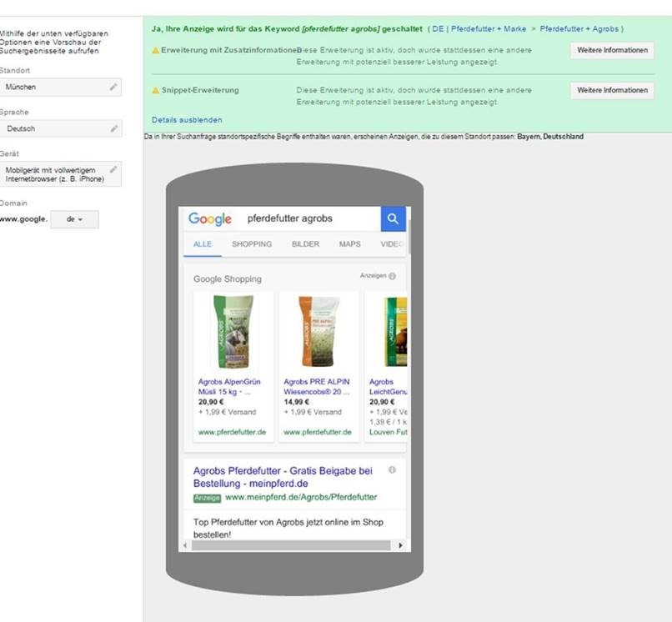Click Weitere Informationen for Snippet-Erweiterung
The height and width of the screenshot is (622, 672).
click(612, 90)
